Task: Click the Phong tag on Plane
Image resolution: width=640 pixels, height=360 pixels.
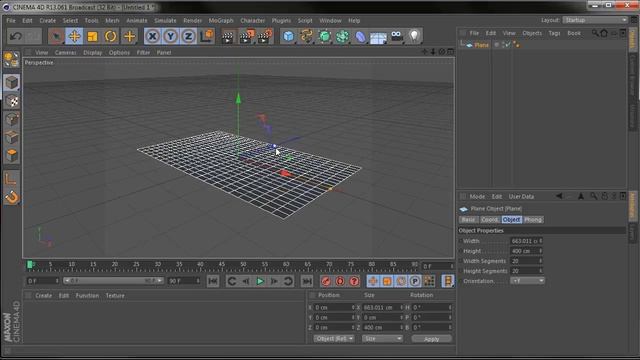Action: click(516, 45)
